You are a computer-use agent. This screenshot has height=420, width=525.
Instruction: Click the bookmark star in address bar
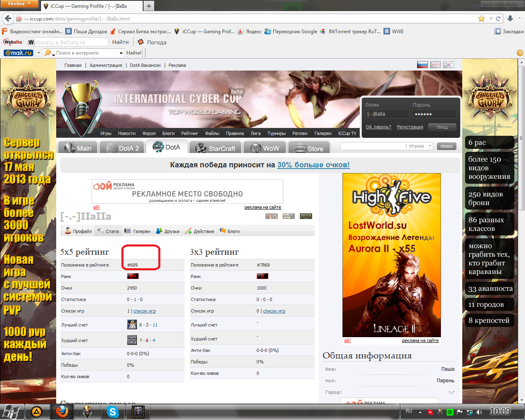click(x=482, y=18)
